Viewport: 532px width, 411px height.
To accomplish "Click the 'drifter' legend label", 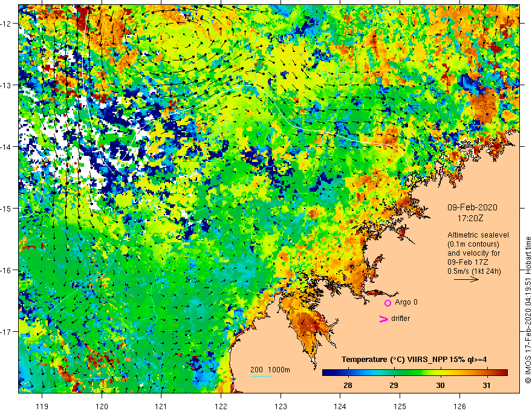I will click(400, 319).
